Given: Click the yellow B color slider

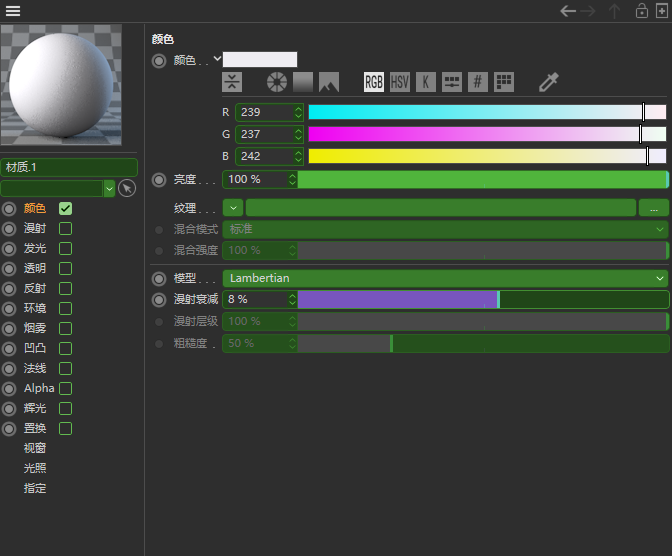Looking at the screenshot, I should 487,156.
